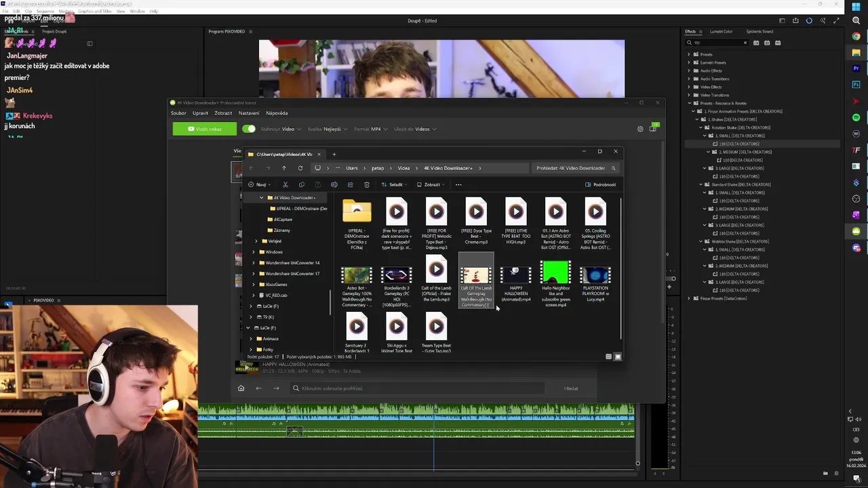The image size is (868, 488).
Task: Toggle the green smart mode switch in 4K Downloader
Action: 249,129
